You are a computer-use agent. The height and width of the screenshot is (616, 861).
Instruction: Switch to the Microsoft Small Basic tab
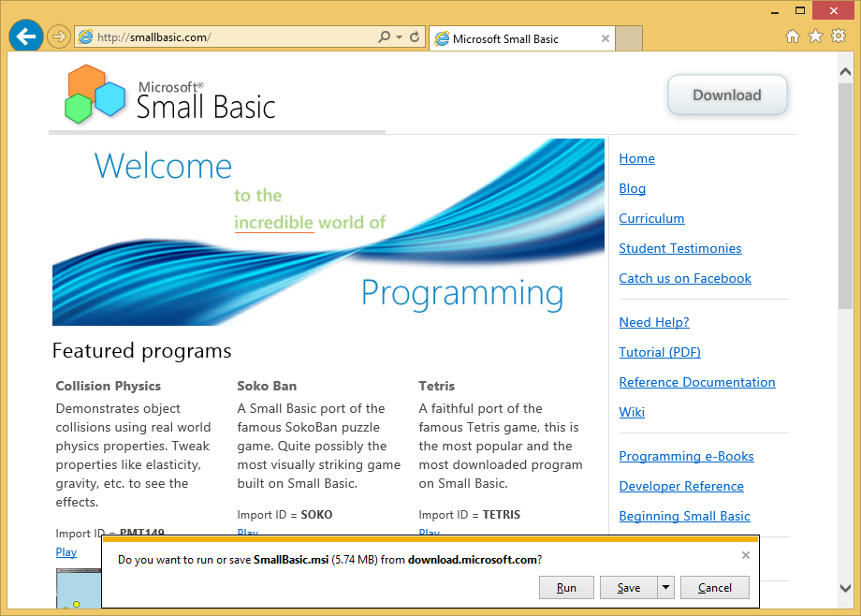pyautogui.click(x=521, y=38)
